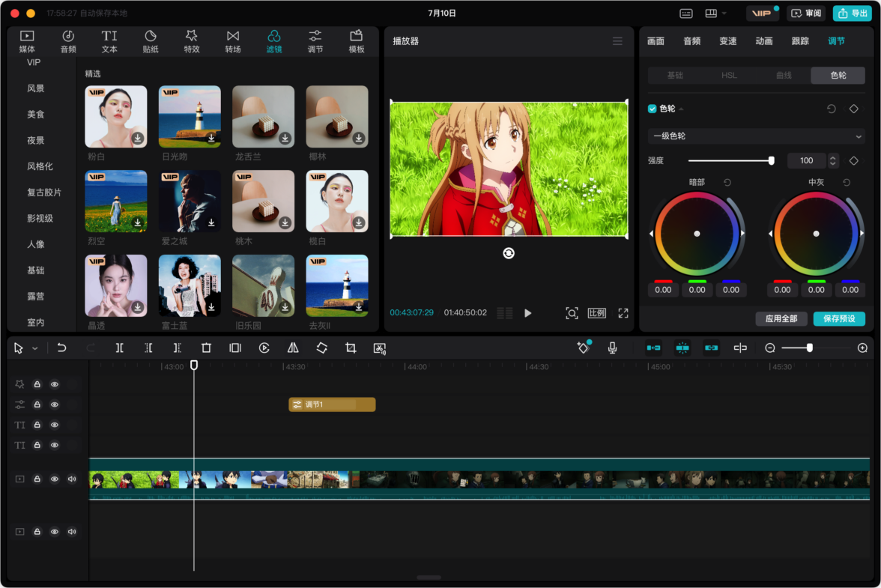
Task: Click the timeline zoom slider handle
Action: click(x=809, y=348)
